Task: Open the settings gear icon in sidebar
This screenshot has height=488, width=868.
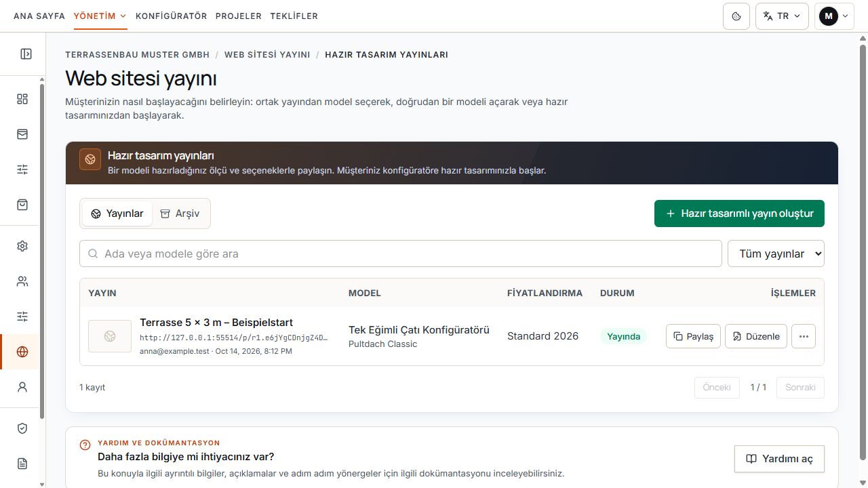Action: [22, 246]
